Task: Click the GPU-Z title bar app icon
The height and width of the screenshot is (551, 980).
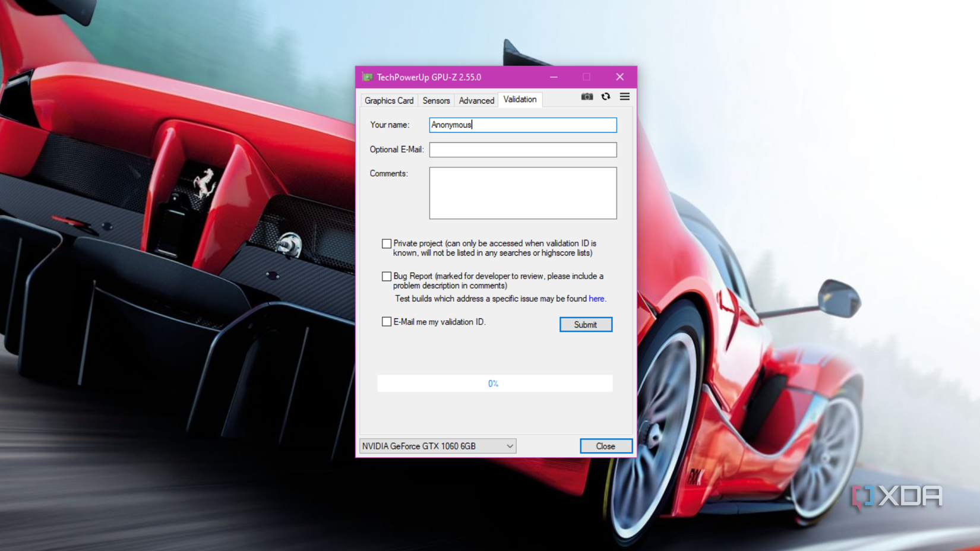Action: 368,77
